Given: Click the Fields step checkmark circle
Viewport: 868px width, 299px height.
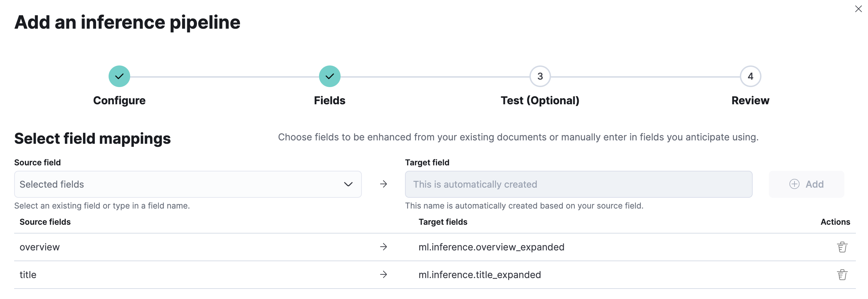Looking at the screenshot, I should (x=329, y=76).
